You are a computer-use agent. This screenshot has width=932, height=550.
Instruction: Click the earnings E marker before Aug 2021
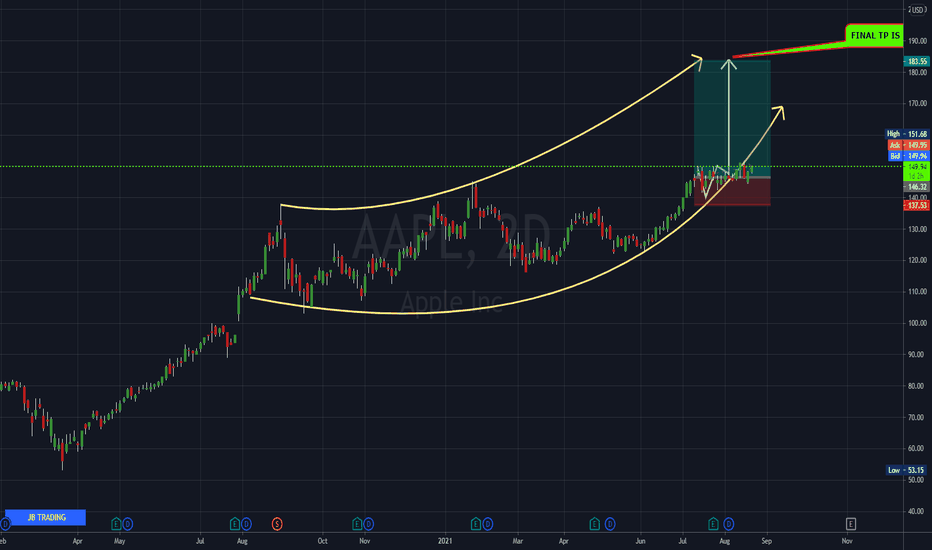coord(713,524)
